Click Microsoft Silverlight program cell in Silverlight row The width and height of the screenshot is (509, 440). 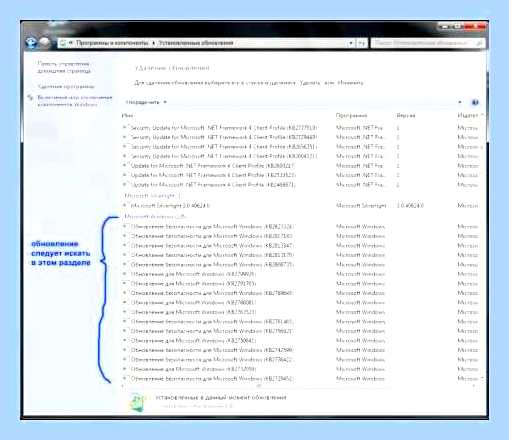click(361, 206)
